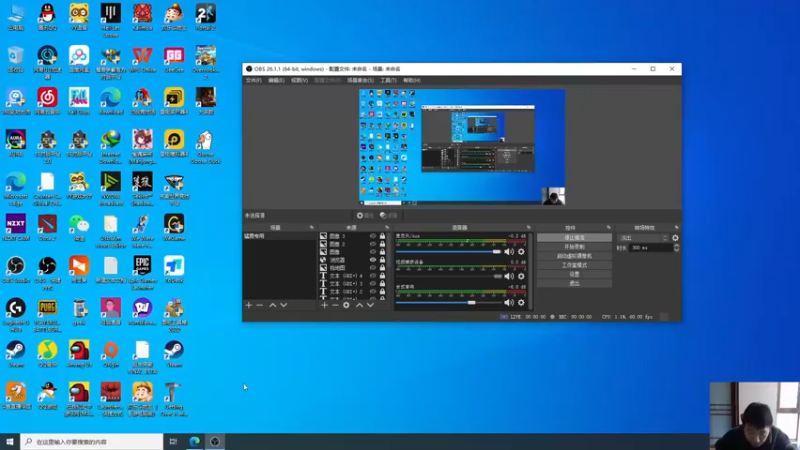Move source up in Sources panel

[x=359, y=305]
